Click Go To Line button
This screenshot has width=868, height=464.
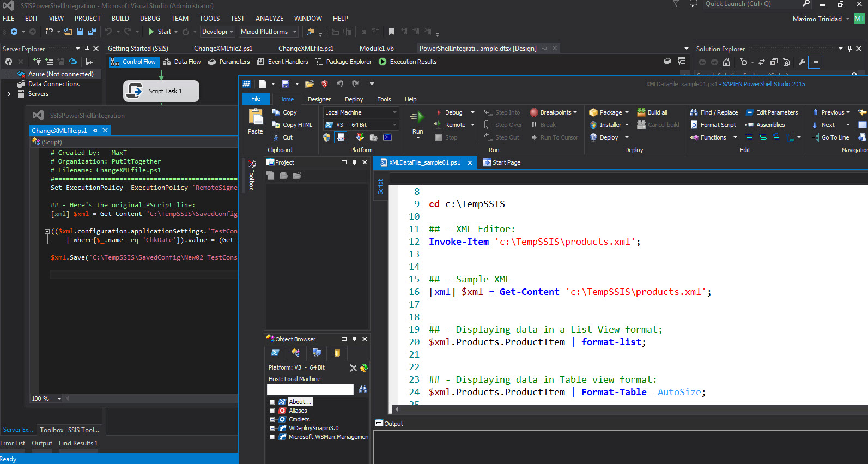click(x=830, y=137)
